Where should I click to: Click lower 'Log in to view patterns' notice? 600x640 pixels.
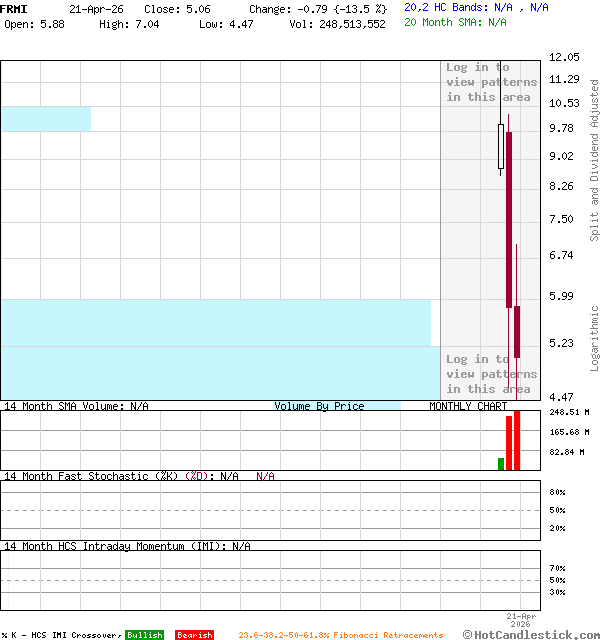491,374
